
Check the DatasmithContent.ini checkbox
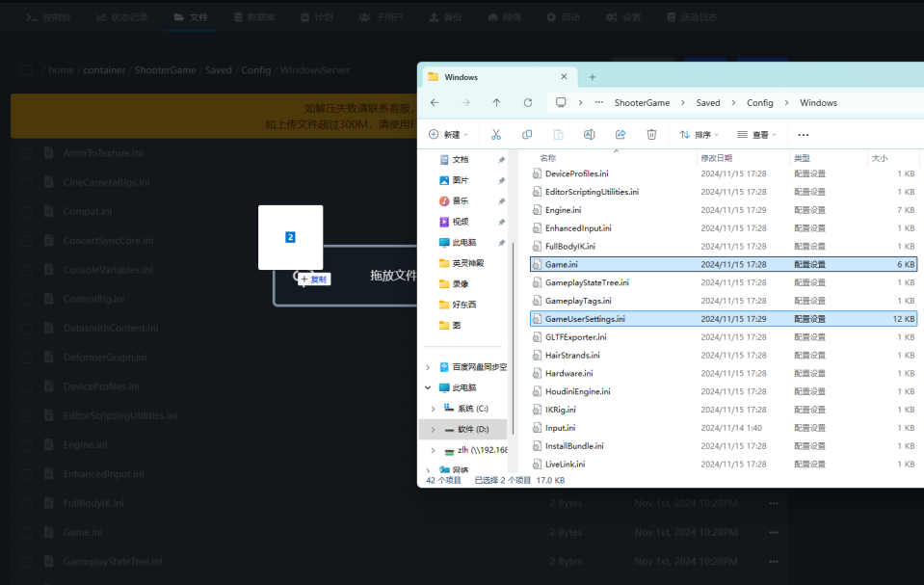27,329
